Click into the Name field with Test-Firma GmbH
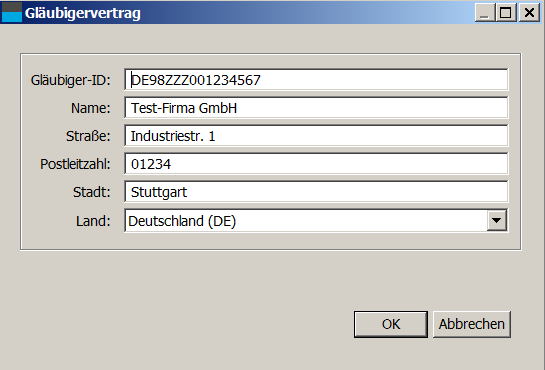This screenshot has width=545, height=370. pos(316,108)
